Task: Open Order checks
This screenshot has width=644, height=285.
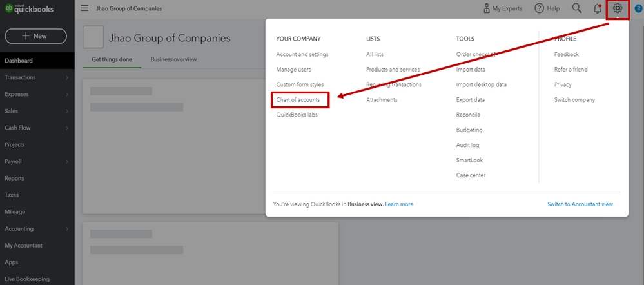Action: (476, 54)
